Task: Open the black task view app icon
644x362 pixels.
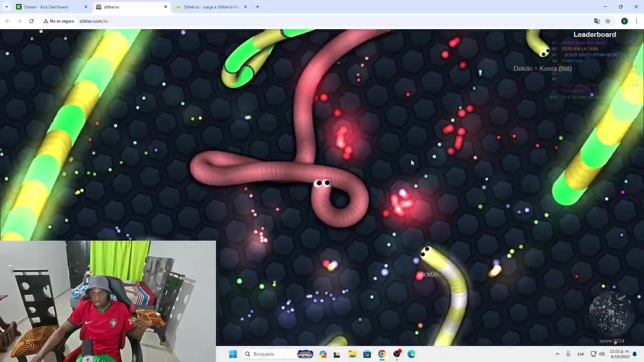Action: coord(337,354)
